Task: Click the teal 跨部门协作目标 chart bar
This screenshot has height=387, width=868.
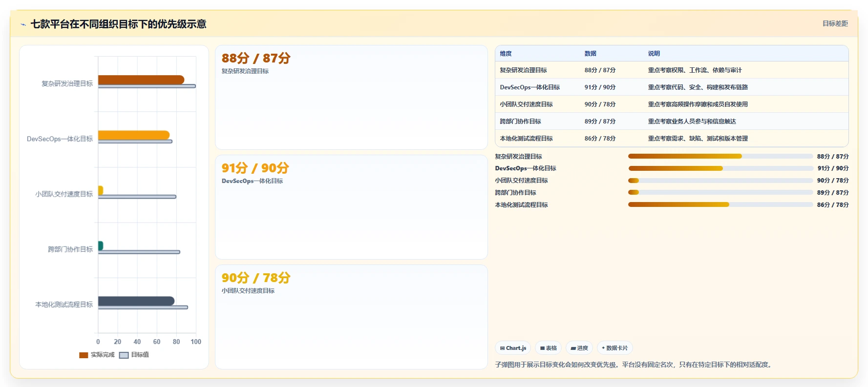Action: pyautogui.click(x=101, y=246)
